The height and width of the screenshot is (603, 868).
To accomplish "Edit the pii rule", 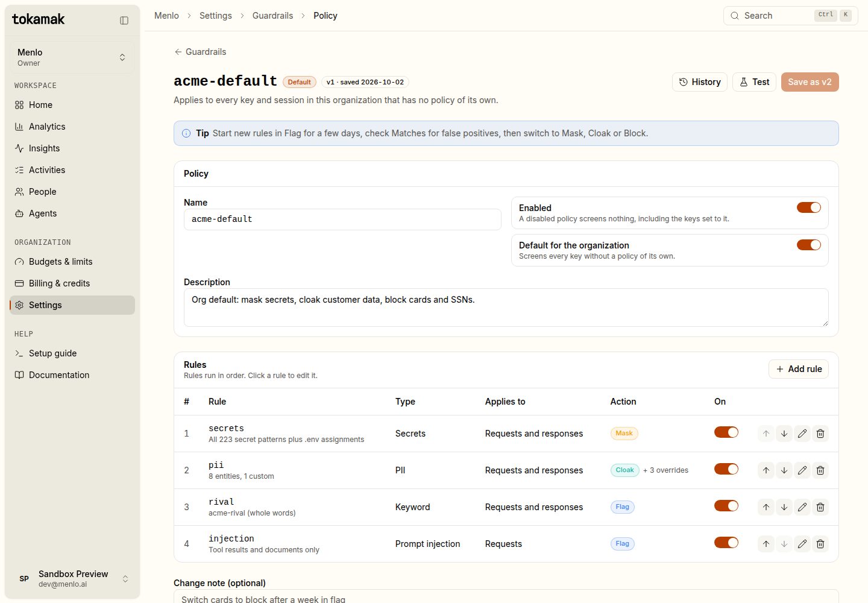I will (x=802, y=470).
